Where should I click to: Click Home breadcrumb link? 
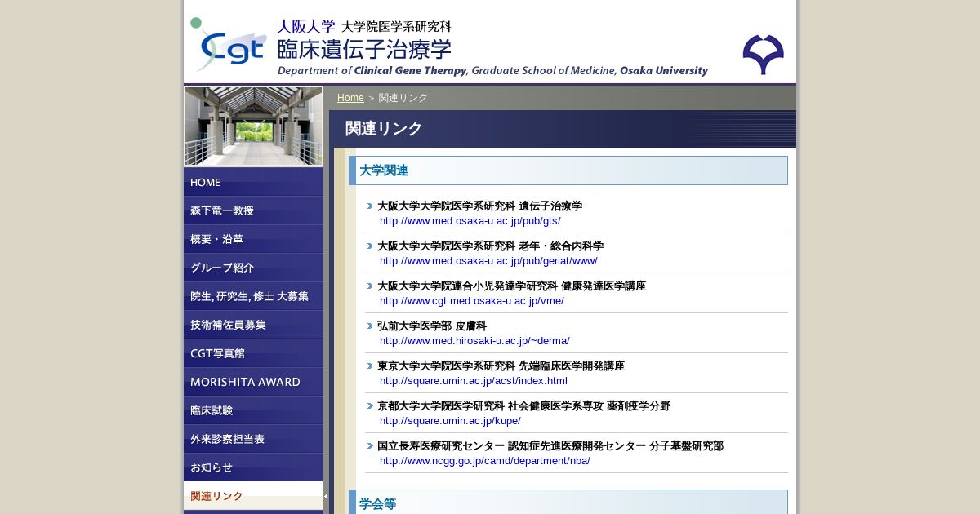point(350,98)
